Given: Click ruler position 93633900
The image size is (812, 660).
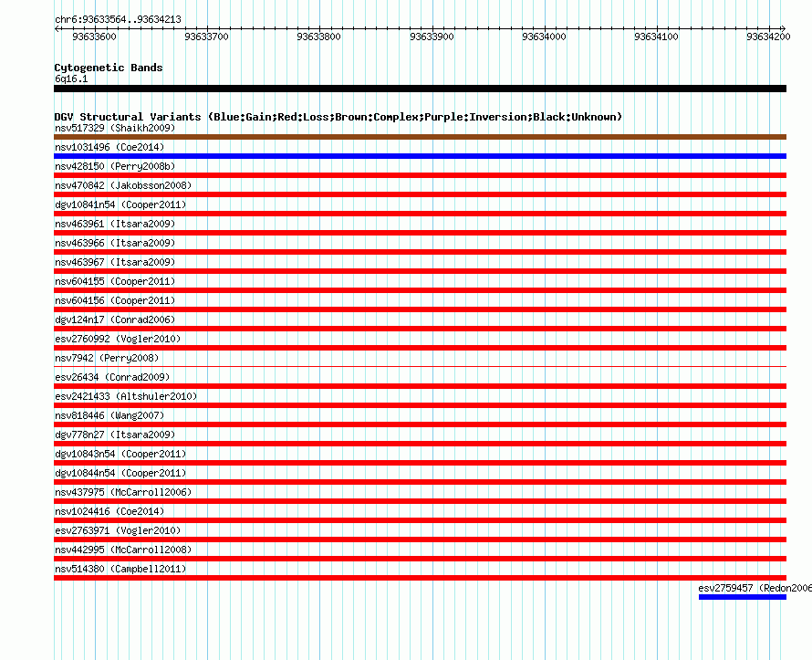Looking at the screenshot, I should click(x=432, y=37).
